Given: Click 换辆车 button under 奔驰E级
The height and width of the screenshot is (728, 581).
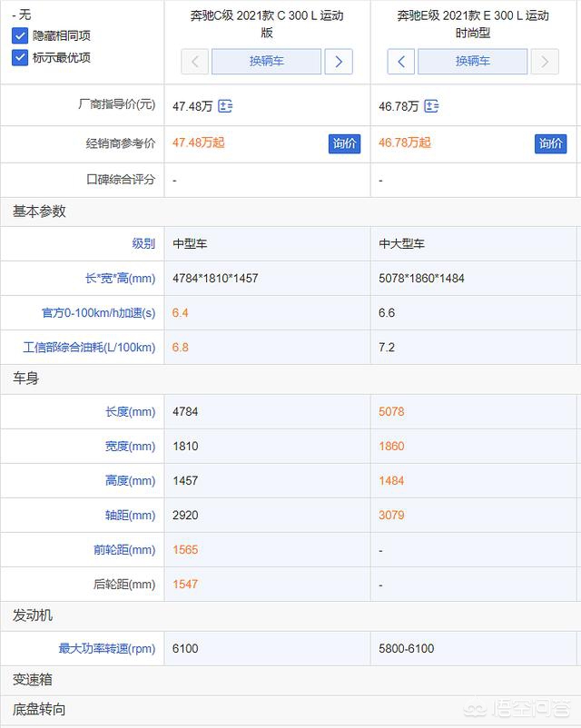Looking at the screenshot, I should point(472,62).
